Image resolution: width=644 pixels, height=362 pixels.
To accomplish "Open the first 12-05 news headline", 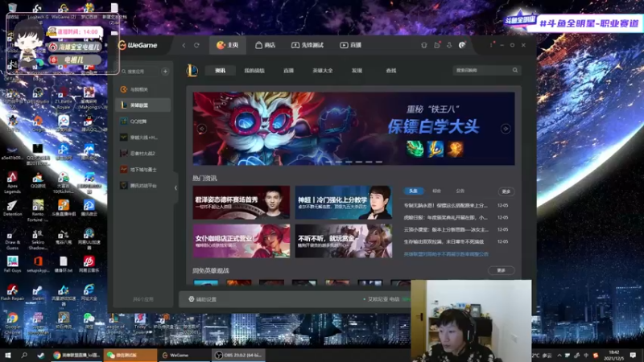I will coord(446,205).
